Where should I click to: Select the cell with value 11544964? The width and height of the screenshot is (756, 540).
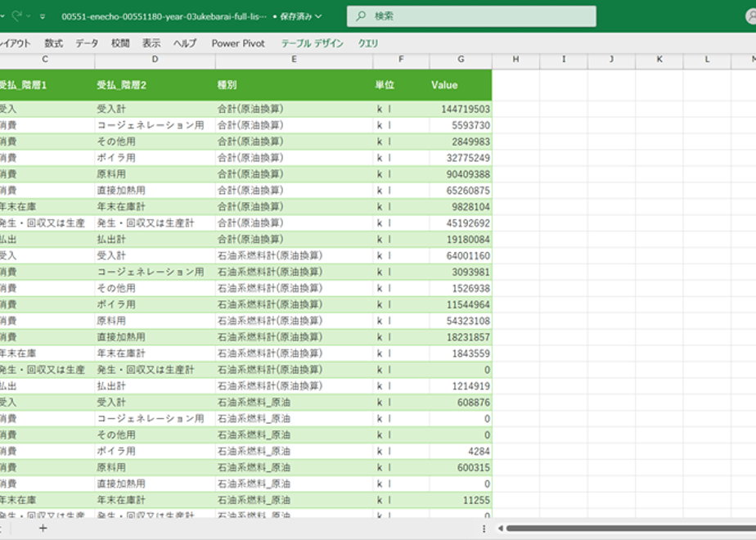coord(461,304)
